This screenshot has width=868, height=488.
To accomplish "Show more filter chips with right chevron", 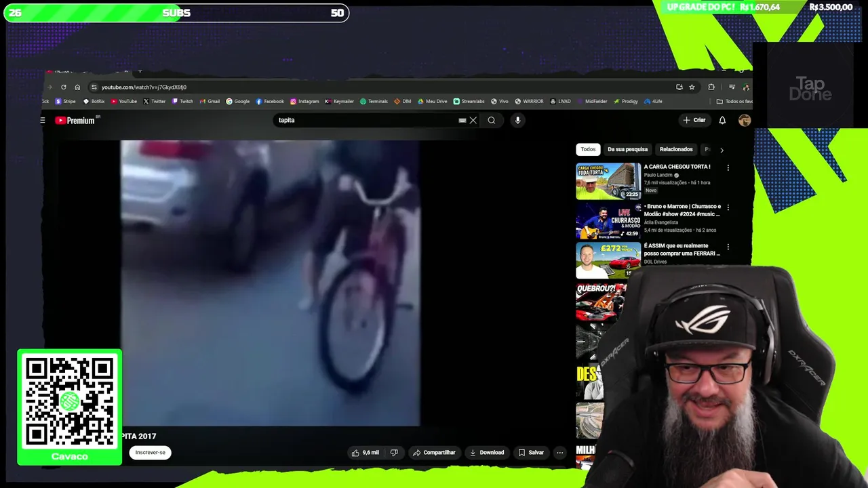I will 722,150.
